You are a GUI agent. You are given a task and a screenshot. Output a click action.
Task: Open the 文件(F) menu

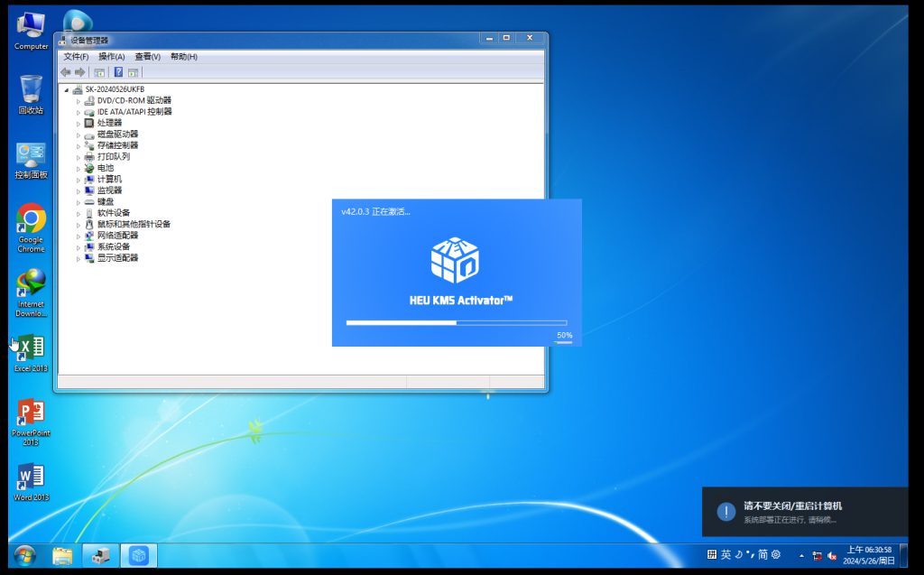pyautogui.click(x=76, y=57)
